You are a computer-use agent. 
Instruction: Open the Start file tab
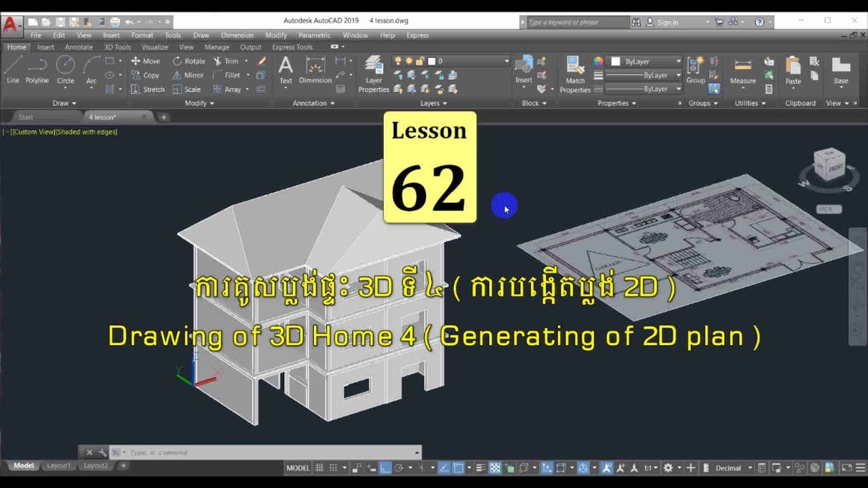[26, 117]
